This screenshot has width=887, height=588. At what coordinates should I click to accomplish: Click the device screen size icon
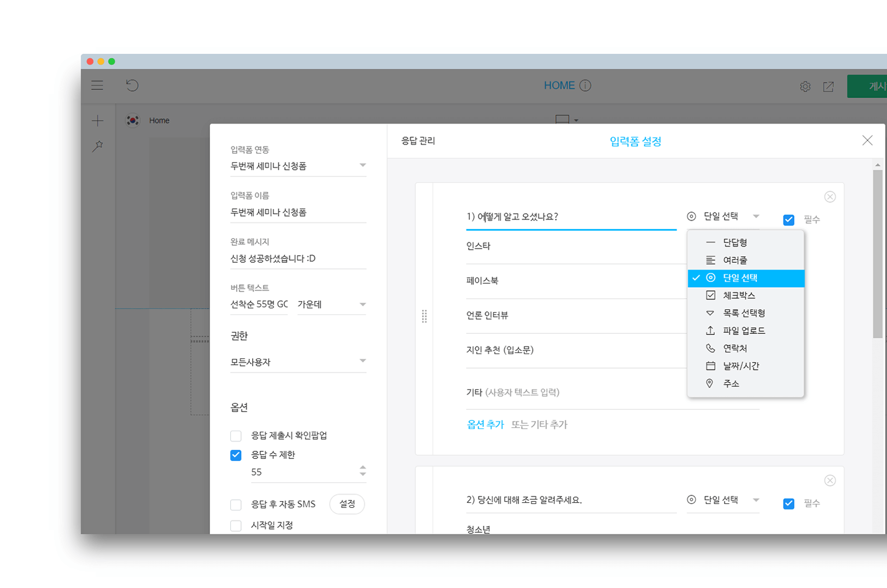click(562, 119)
